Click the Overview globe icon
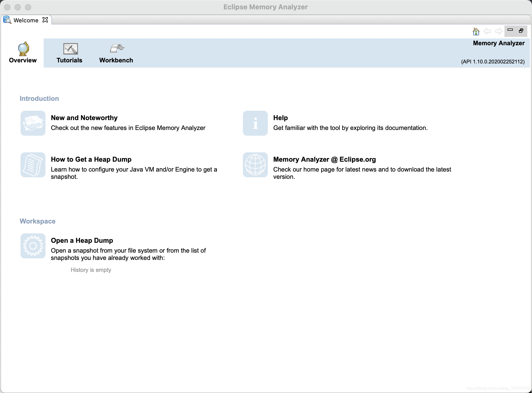The width and height of the screenshot is (532, 393). click(x=23, y=49)
